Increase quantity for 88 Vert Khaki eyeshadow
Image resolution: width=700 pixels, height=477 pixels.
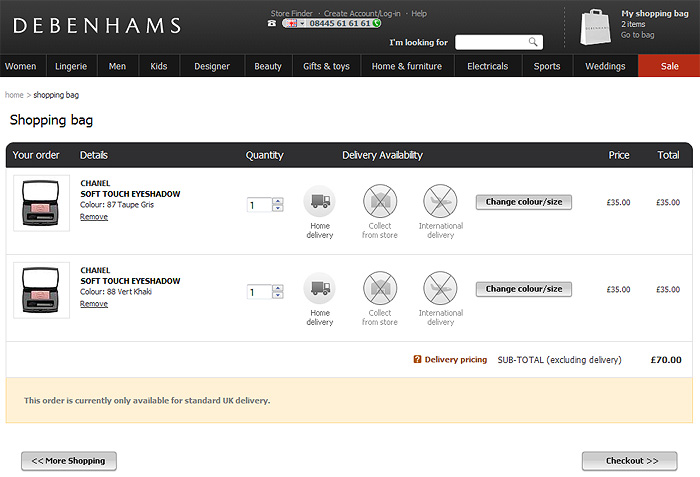point(278,288)
